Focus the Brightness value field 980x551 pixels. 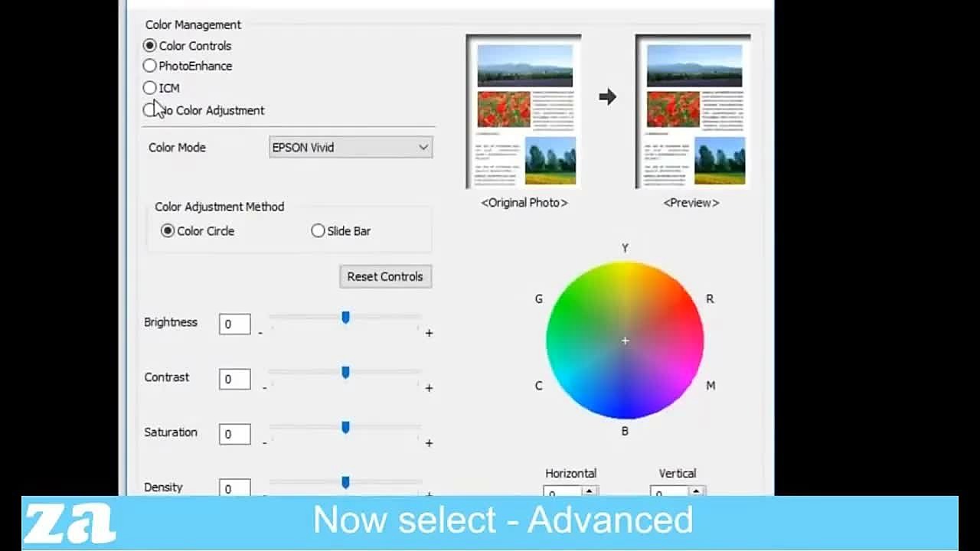[234, 324]
